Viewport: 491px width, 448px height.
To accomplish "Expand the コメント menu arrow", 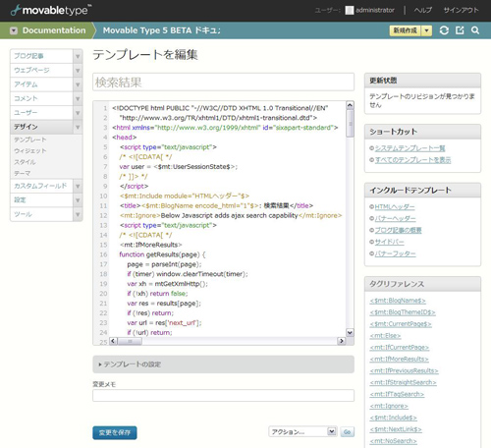I will [78, 98].
